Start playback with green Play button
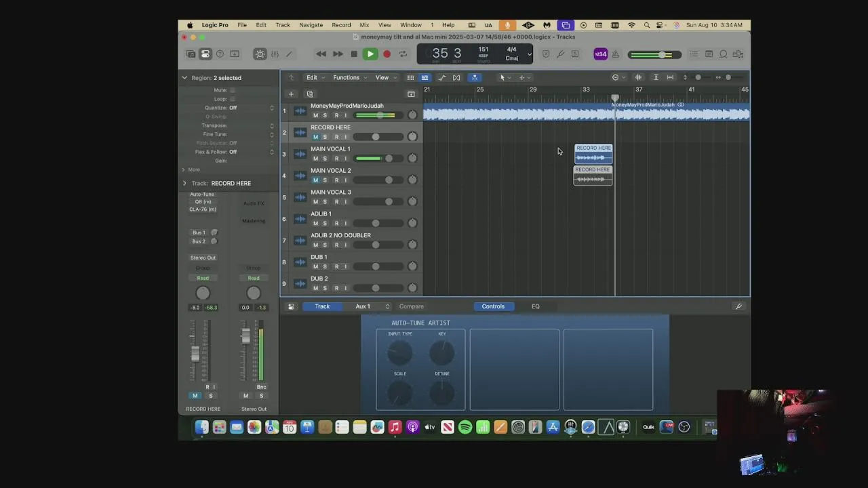Image resolution: width=868 pixels, height=488 pixels. point(370,54)
